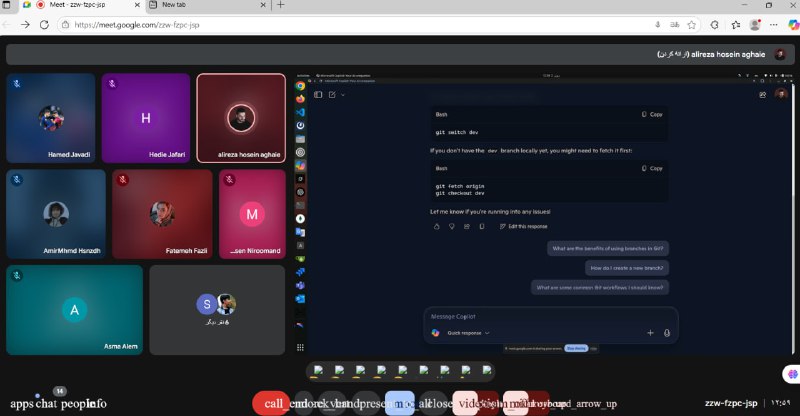Open the meeting info details panel
Viewport: 800px width, 416px height.
(x=97, y=404)
